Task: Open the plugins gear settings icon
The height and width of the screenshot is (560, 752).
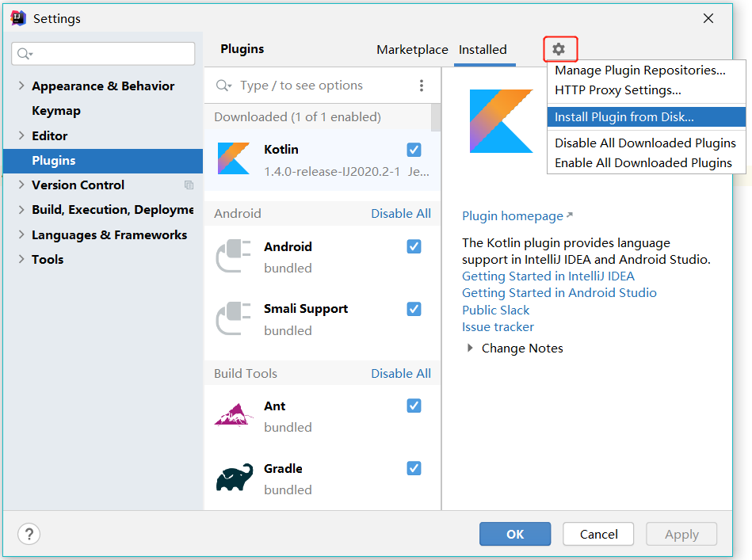Action: (558, 49)
